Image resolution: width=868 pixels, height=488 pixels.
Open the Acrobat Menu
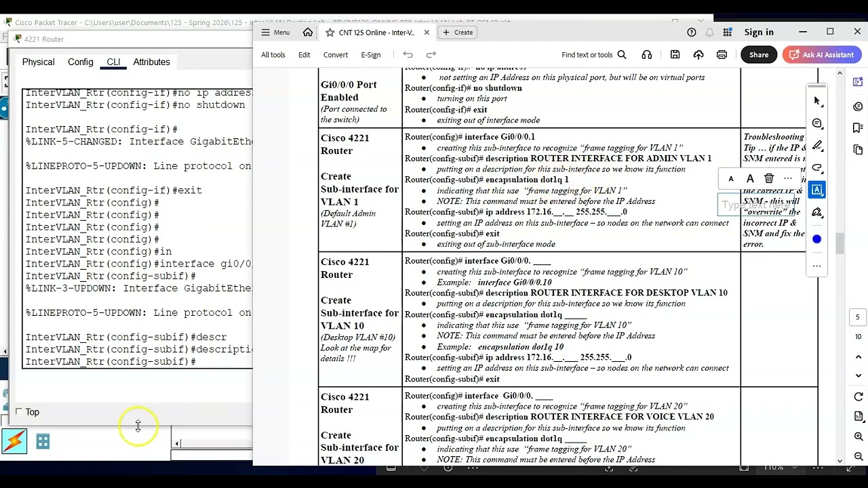point(275,33)
